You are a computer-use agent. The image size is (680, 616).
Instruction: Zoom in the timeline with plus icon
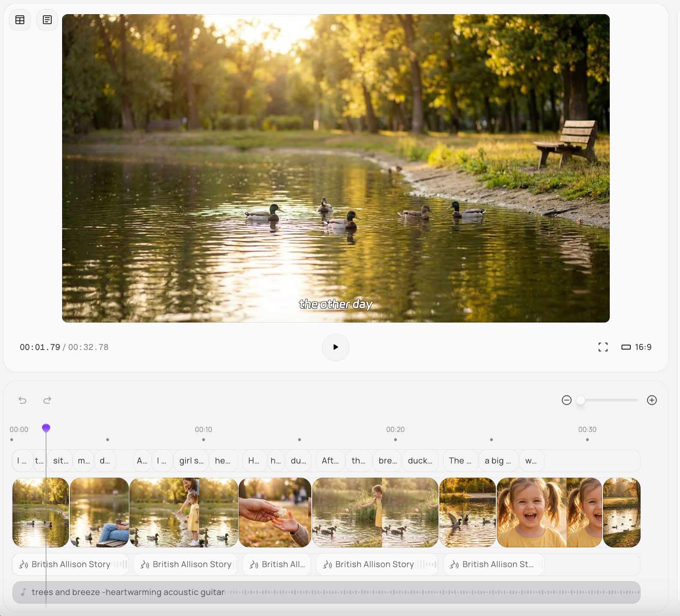pyautogui.click(x=652, y=400)
